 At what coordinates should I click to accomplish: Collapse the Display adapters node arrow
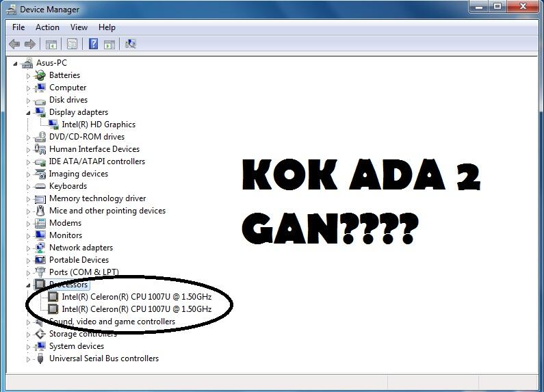28,113
